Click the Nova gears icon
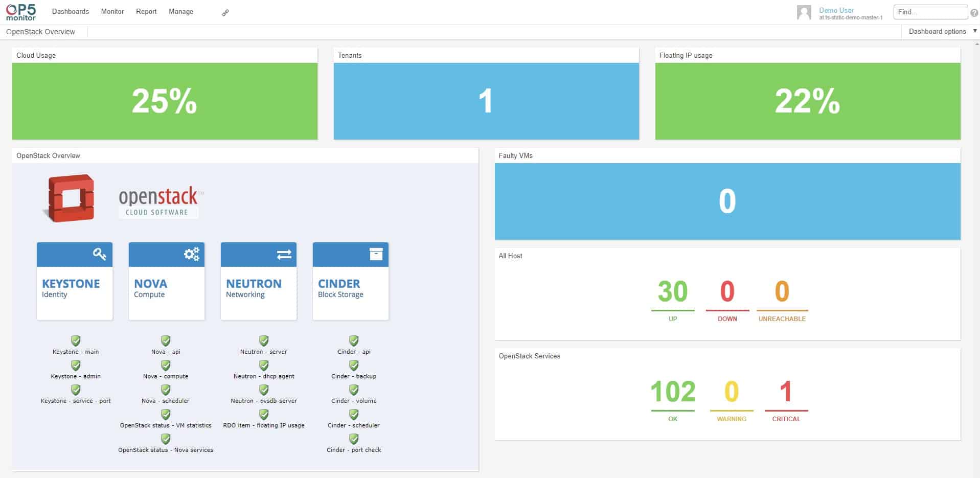The width and height of the screenshot is (980, 478). click(x=192, y=254)
